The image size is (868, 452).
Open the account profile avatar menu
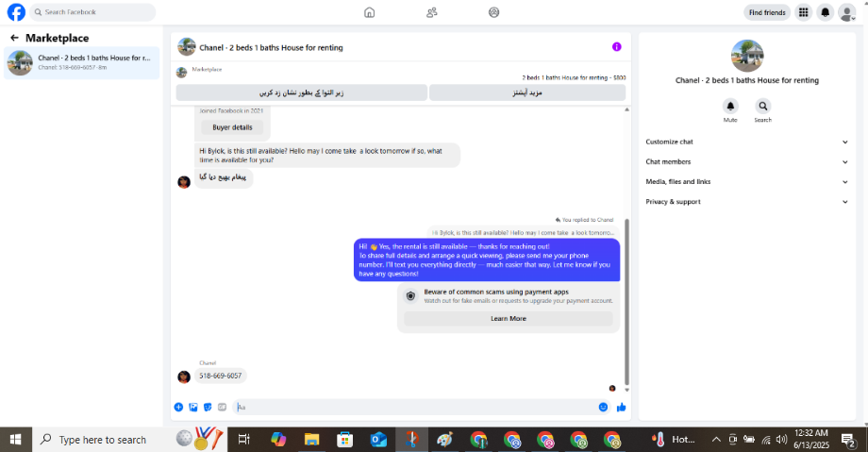click(x=846, y=12)
